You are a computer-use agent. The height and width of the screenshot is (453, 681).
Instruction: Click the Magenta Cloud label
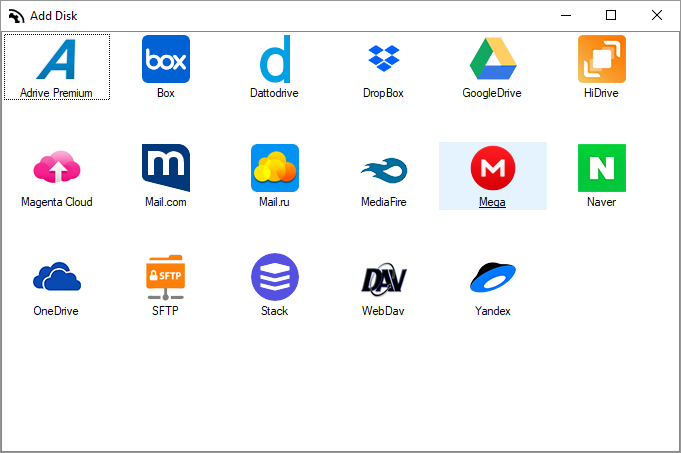(57, 202)
